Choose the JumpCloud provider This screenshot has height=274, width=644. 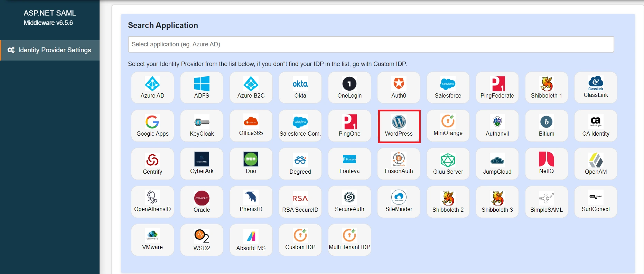click(x=497, y=164)
